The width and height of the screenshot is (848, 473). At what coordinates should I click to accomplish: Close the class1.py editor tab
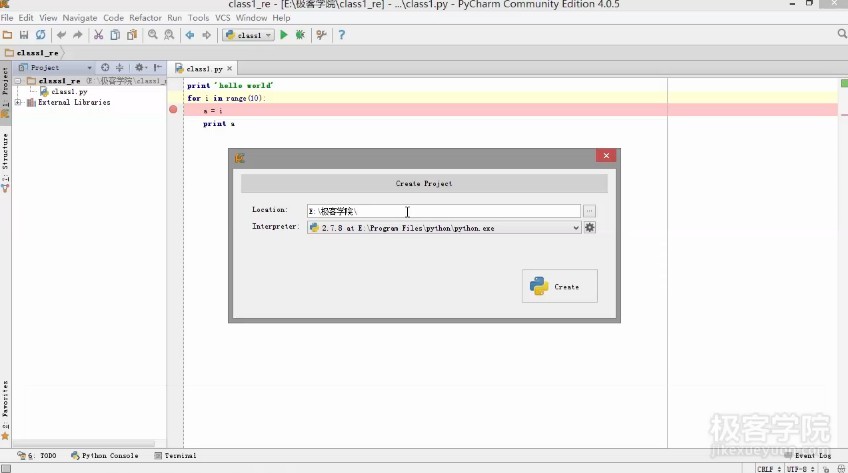(230, 69)
